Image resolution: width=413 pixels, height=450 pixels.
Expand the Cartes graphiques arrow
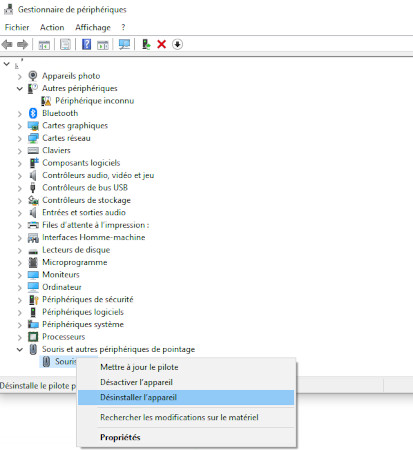(x=19, y=126)
